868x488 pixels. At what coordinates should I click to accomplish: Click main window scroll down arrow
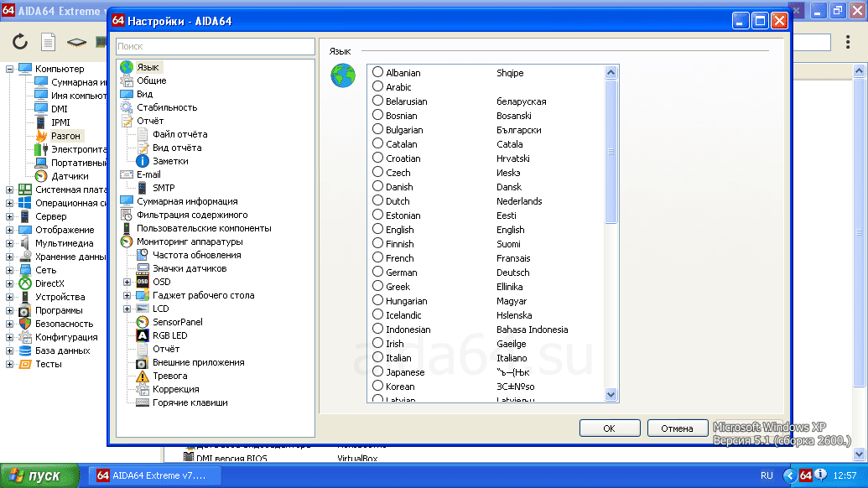859,454
